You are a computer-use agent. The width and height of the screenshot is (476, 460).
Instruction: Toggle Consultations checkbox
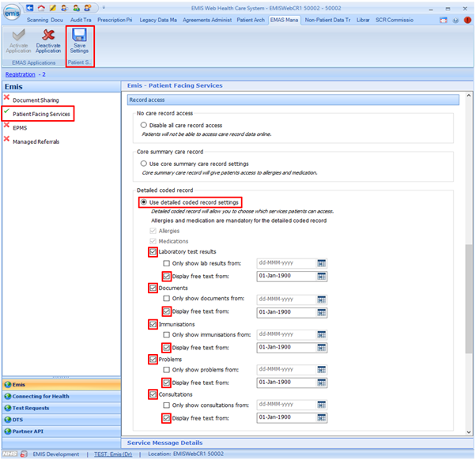(153, 394)
